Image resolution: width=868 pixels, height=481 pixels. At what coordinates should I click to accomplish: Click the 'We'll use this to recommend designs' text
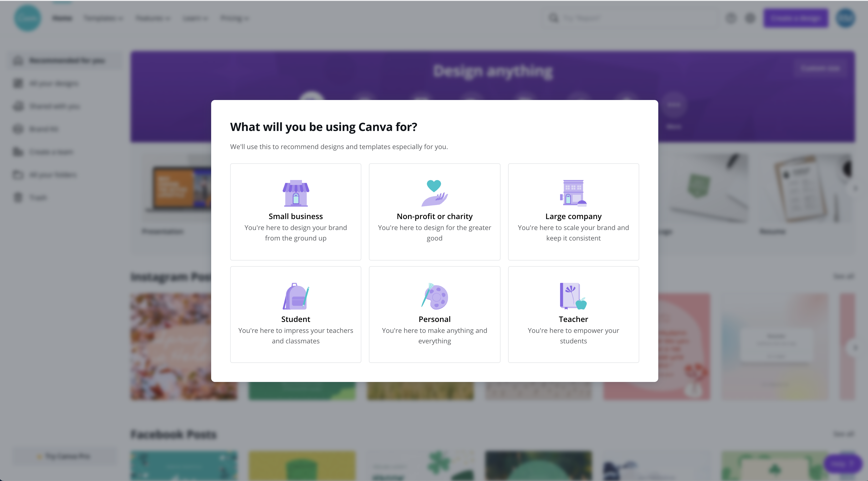[339, 147]
